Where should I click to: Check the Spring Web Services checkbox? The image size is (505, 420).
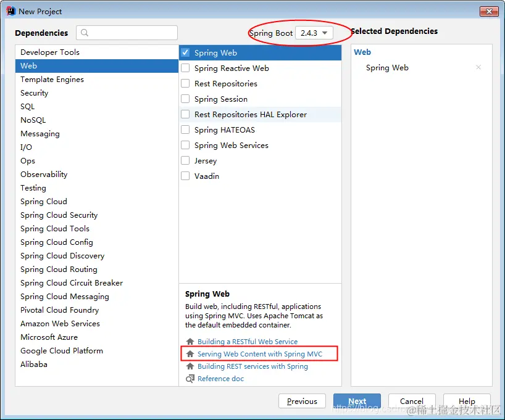[185, 145]
